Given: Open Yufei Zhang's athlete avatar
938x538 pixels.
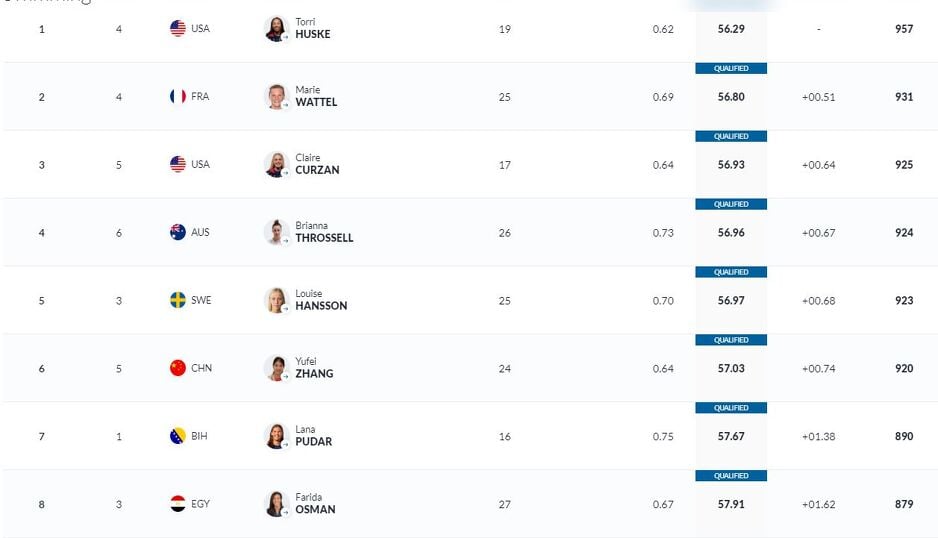Looking at the screenshot, I should pyautogui.click(x=276, y=368).
